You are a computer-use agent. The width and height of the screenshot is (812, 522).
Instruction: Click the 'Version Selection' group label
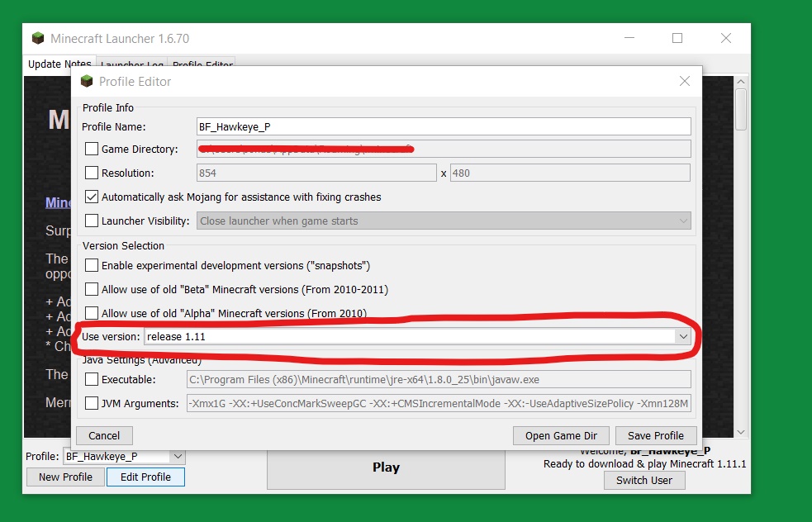click(x=123, y=245)
